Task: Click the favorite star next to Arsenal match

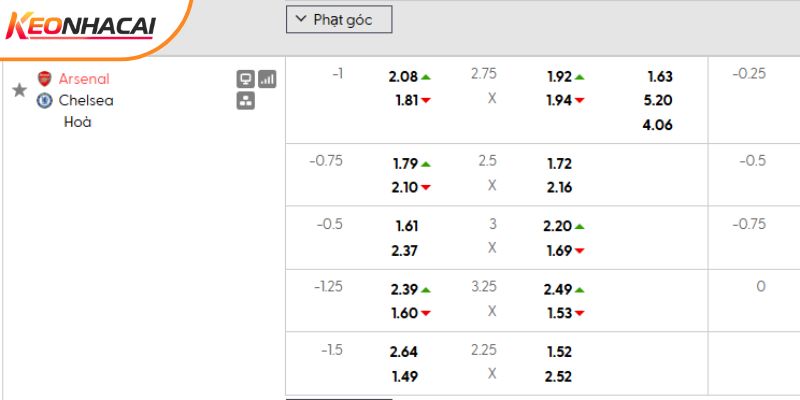Action: coord(19,90)
